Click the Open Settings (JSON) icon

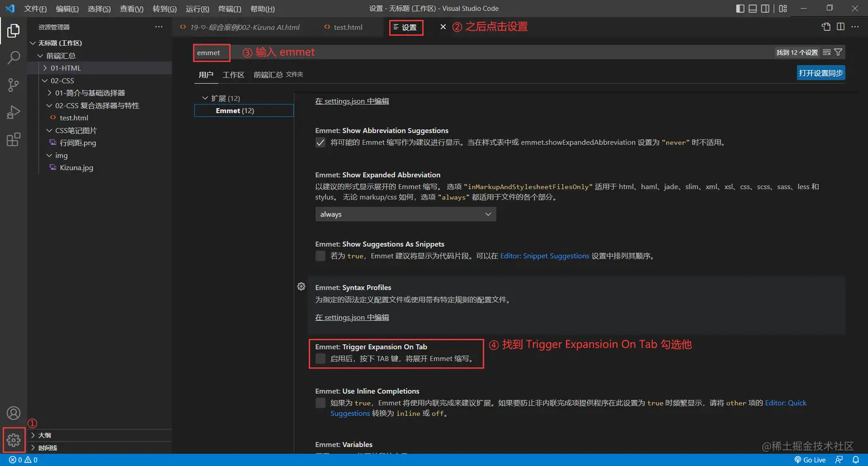(x=826, y=26)
